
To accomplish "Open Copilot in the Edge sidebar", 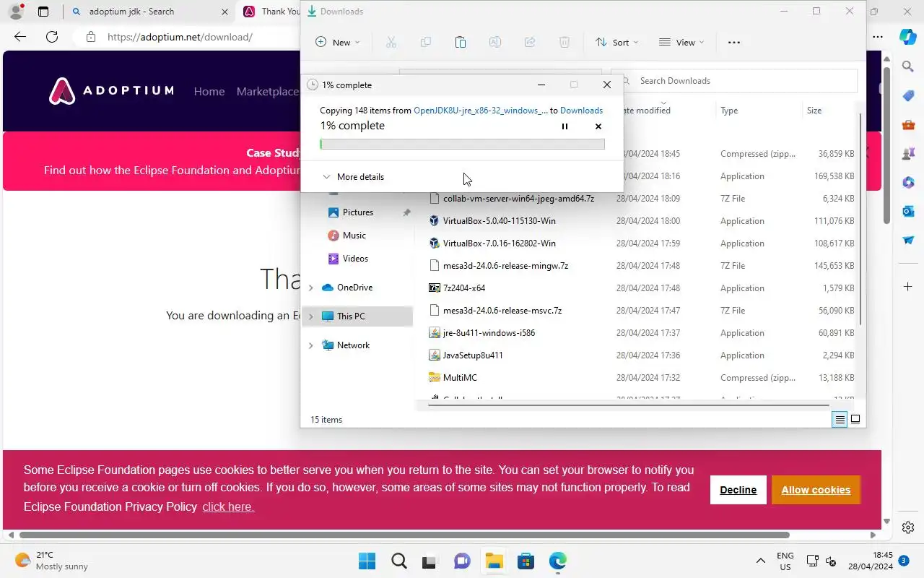I will pos(908,36).
